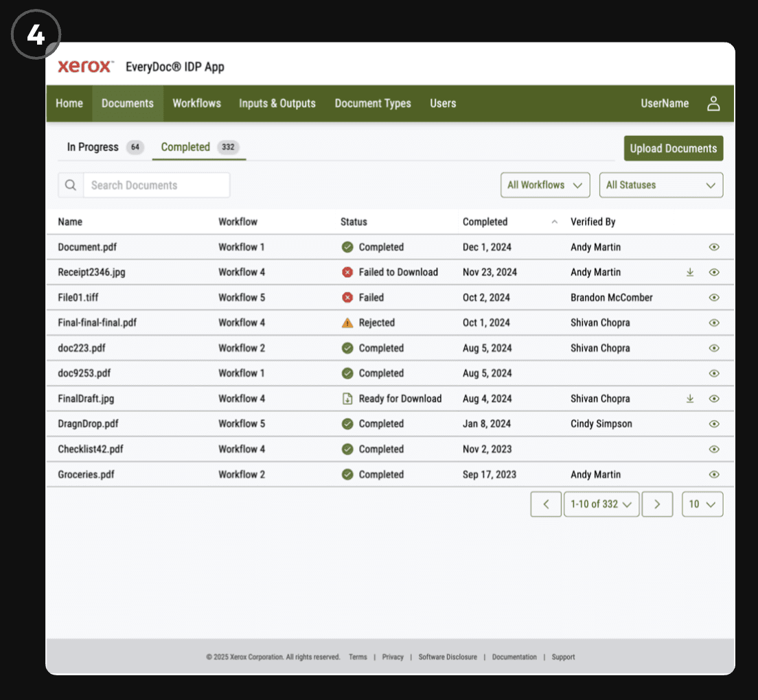Open the Support footer link

click(x=563, y=657)
